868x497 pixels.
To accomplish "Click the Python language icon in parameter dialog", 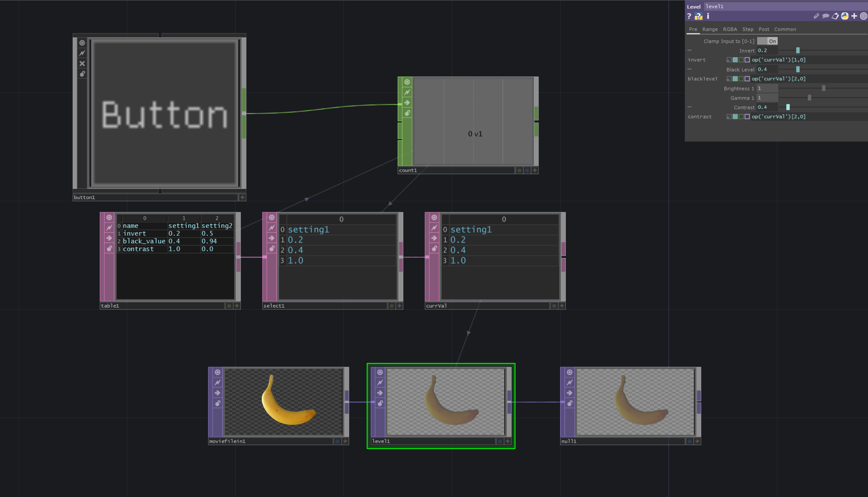I will coord(845,16).
